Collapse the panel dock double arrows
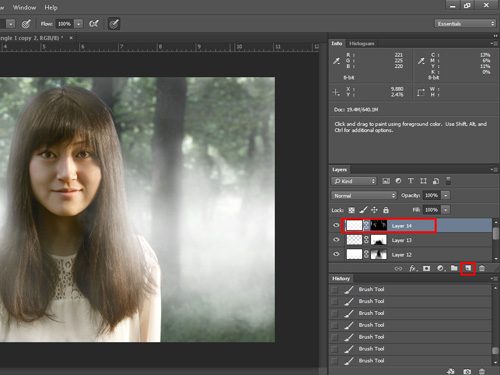This screenshot has width=500, height=375. (495, 36)
